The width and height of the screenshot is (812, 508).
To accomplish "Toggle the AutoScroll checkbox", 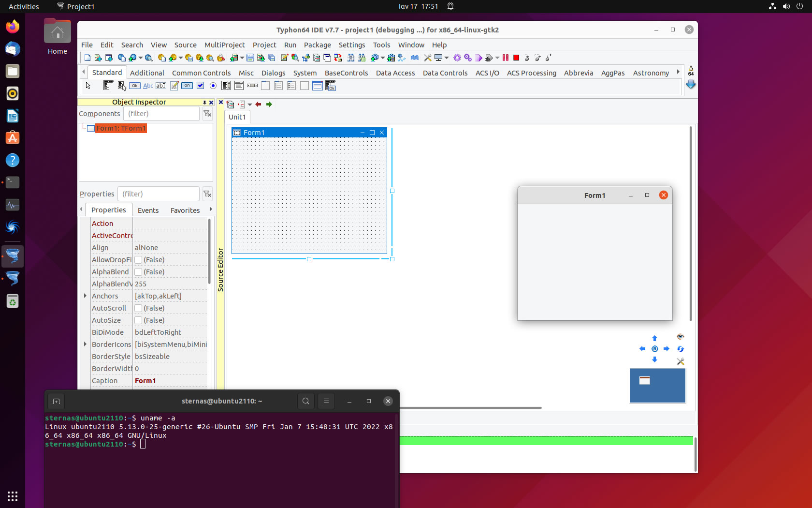I will coord(138,308).
